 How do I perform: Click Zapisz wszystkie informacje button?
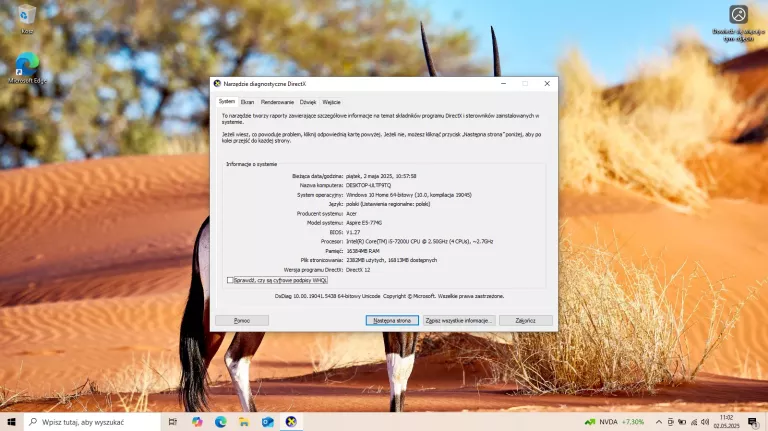coord(459,320)
